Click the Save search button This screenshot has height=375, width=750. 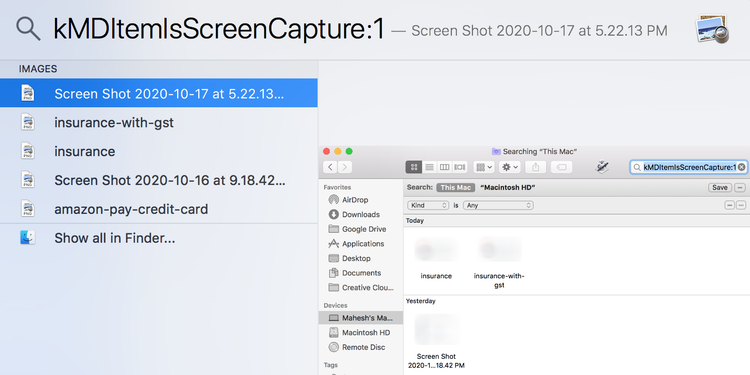tap(720, 188)
